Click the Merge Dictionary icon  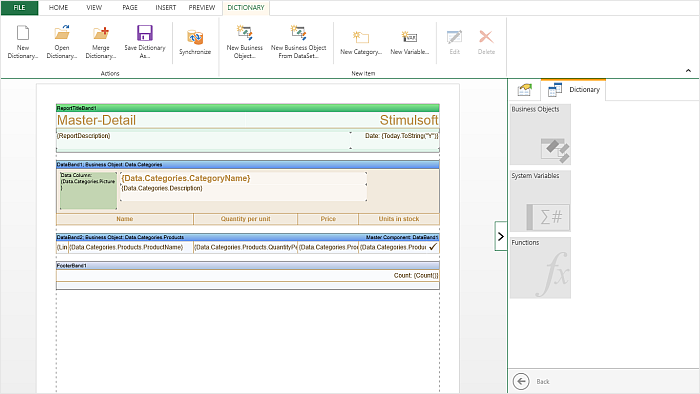point(101,33)
